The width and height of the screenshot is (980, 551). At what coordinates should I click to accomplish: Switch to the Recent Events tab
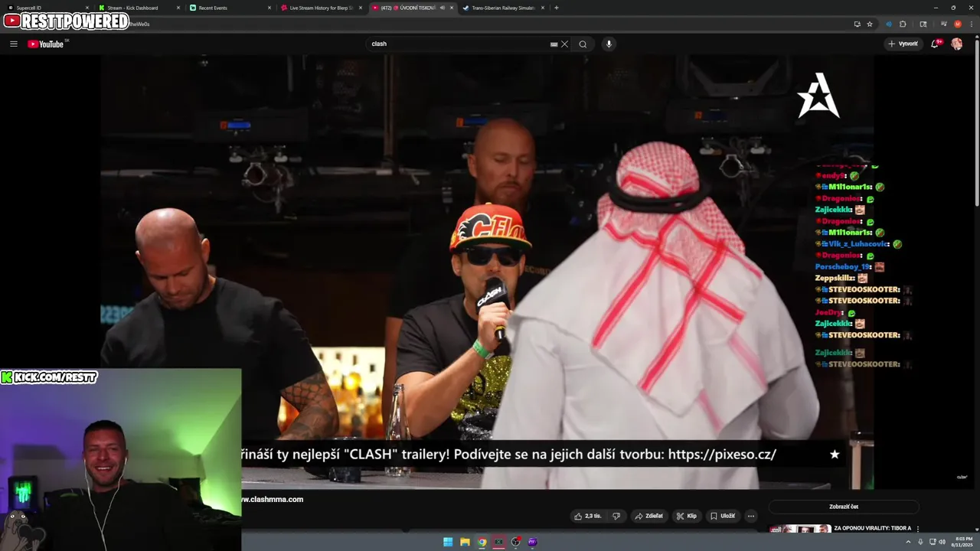[x=230, y=8]
